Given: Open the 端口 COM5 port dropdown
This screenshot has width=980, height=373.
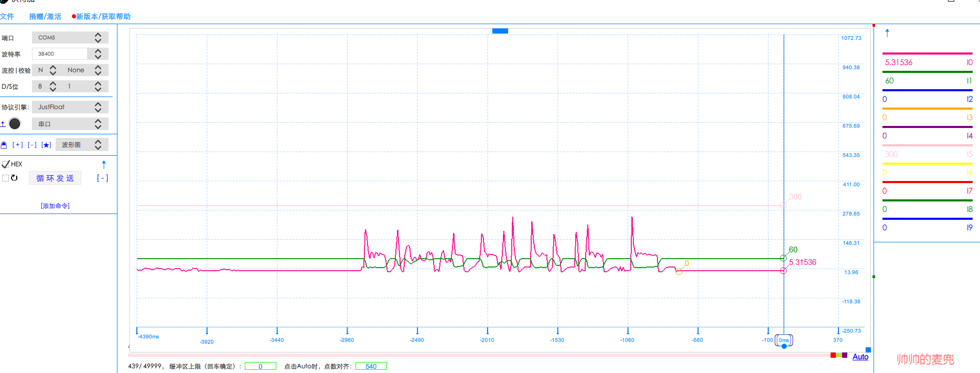Looking at the screenshot, I should coord(70,38).
